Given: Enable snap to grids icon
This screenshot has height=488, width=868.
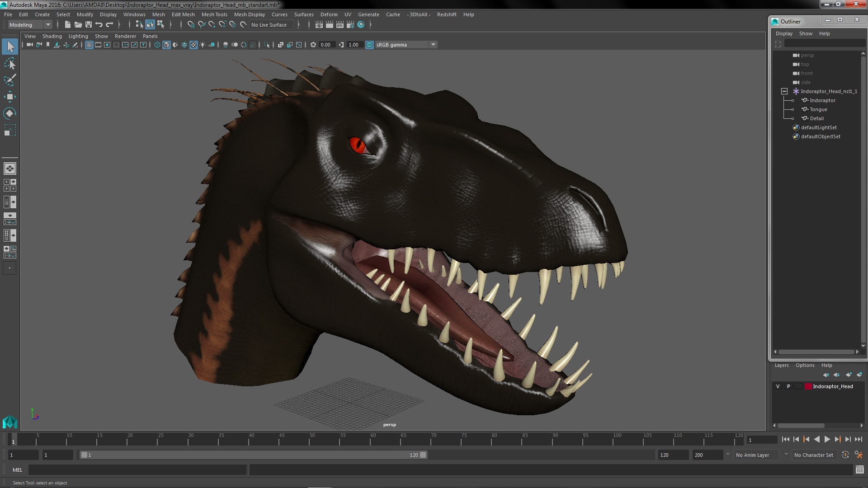Looking at the screenshot, I should (x=191, y=25).
